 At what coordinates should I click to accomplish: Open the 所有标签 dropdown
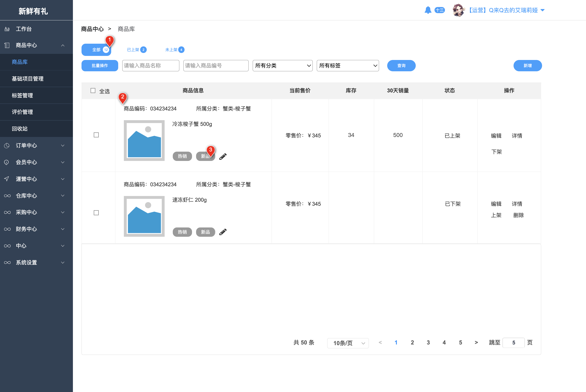tap(348, 65)
